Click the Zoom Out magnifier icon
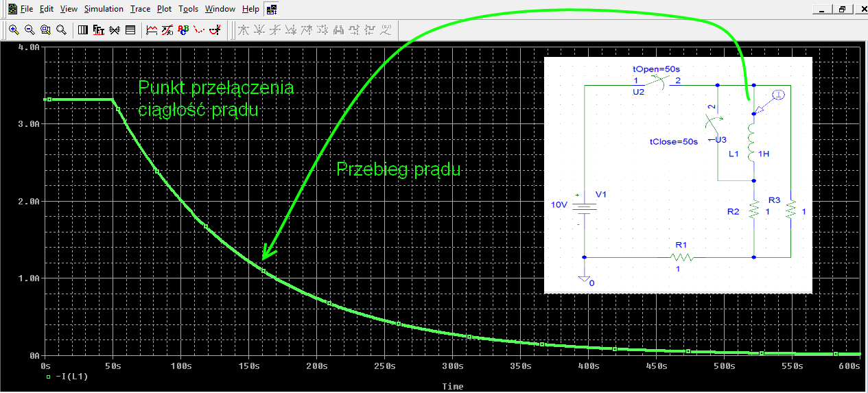 click(30, 29)
